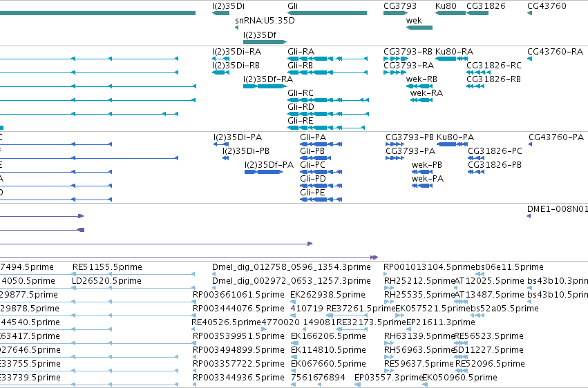Click the CG31826-PC protein label
Screen dimensions: 588x388
(x=495, y=151)
